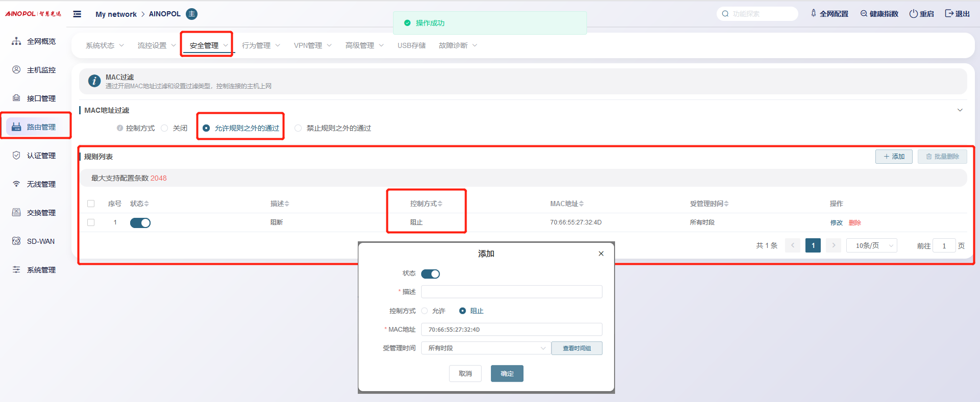Select 允许 radio in the add dialog
This screenshot has height=402, width=980.
pyautogui.click(x=425, y=311)
